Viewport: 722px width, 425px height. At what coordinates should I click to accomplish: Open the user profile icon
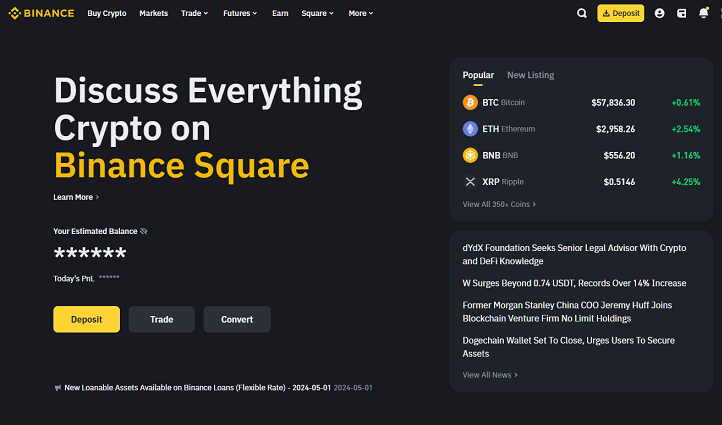[x=659, y=13]
